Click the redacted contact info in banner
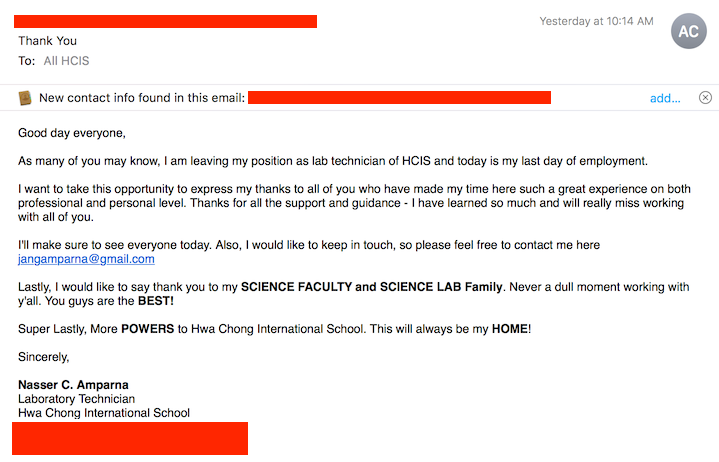Screen dimensions: 719x462 pos(399,98)
